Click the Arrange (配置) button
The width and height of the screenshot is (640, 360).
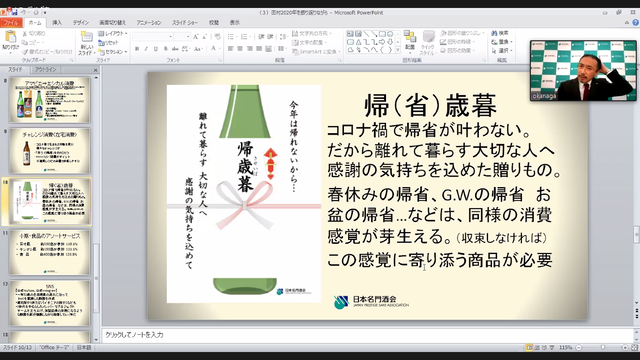[x=410, y=42]
